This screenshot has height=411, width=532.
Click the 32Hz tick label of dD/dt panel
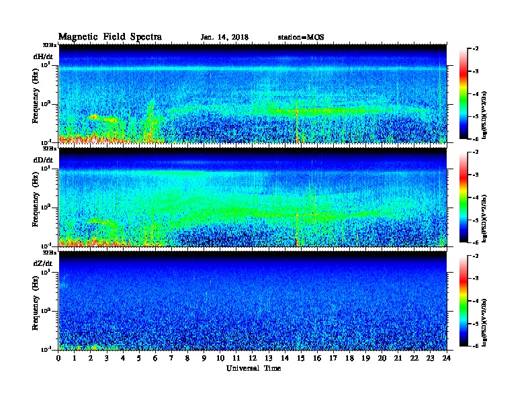pos(49,148)
